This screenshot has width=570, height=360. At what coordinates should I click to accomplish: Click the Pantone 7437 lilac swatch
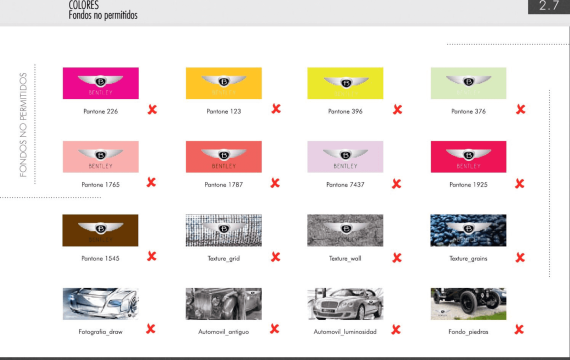pyautogui.click(x=345, y=157)
